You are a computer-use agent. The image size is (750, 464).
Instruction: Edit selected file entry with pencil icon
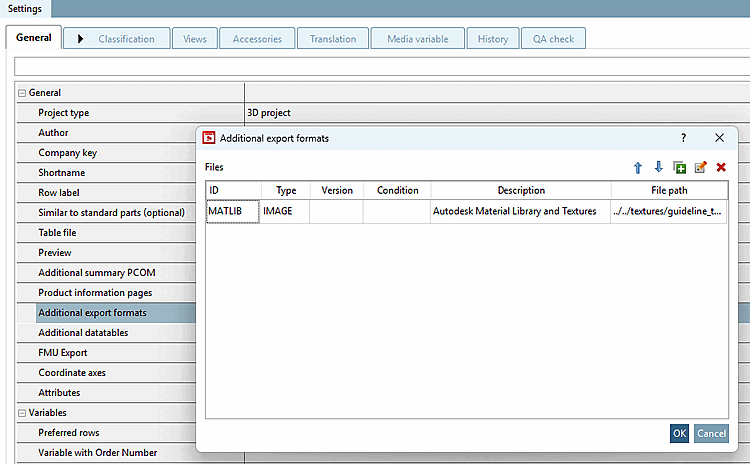[701, 167]
